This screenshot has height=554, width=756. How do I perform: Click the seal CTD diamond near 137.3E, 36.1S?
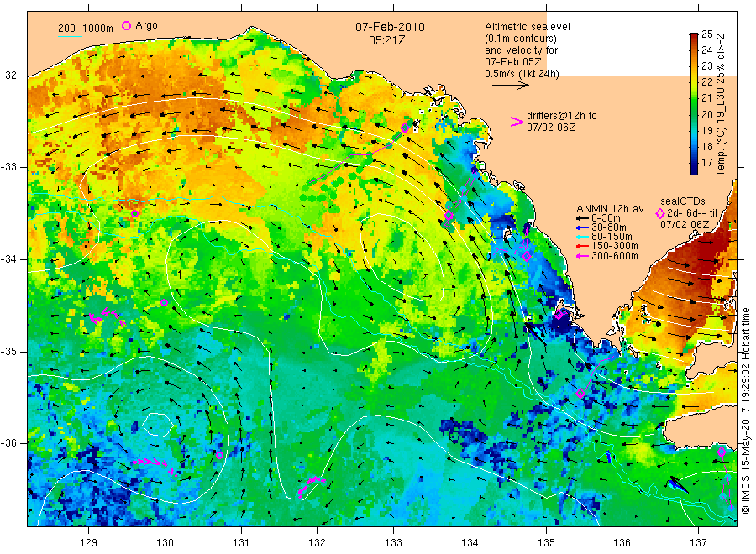click(722, 452)
